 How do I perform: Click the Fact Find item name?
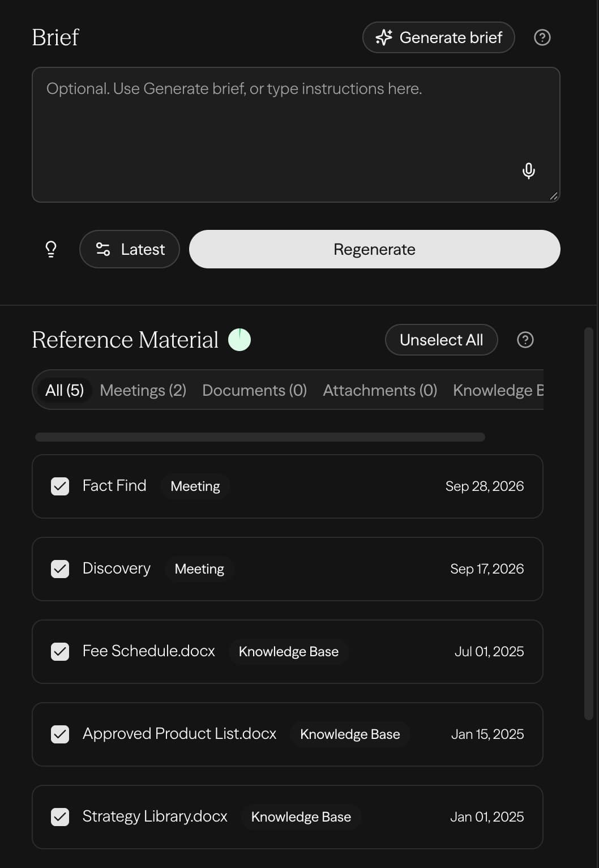tap(114, 486)
